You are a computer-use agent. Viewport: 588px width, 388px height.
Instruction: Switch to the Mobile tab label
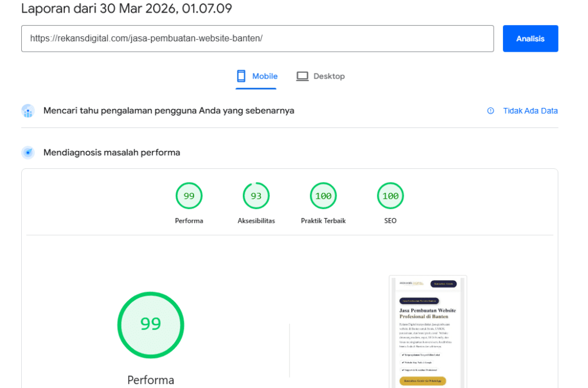click(265, 76)
